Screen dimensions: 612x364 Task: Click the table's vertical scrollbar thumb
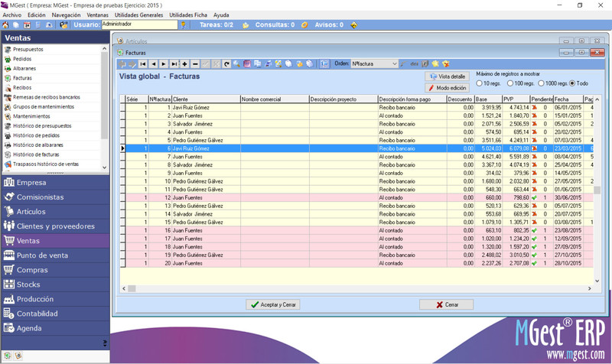click(x=597, y=190)
